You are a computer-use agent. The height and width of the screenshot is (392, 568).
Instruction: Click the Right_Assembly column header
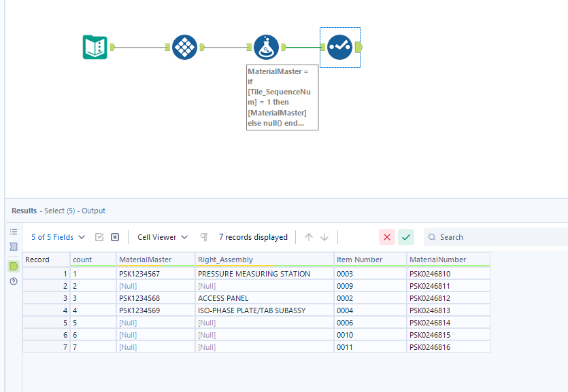(265, 260)
